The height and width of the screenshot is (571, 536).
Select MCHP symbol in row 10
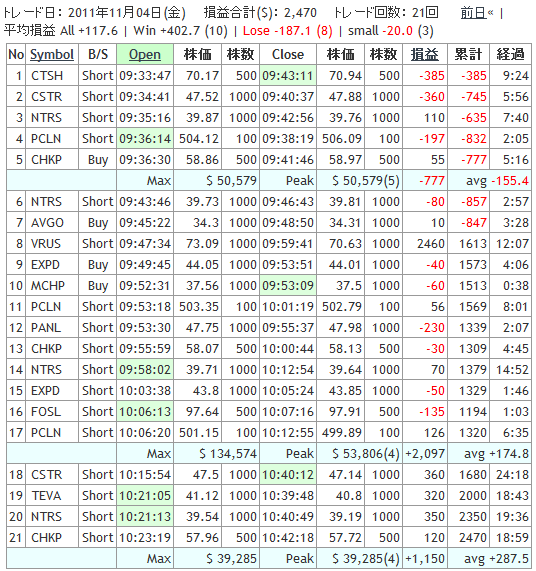click(x=48, y=286)
